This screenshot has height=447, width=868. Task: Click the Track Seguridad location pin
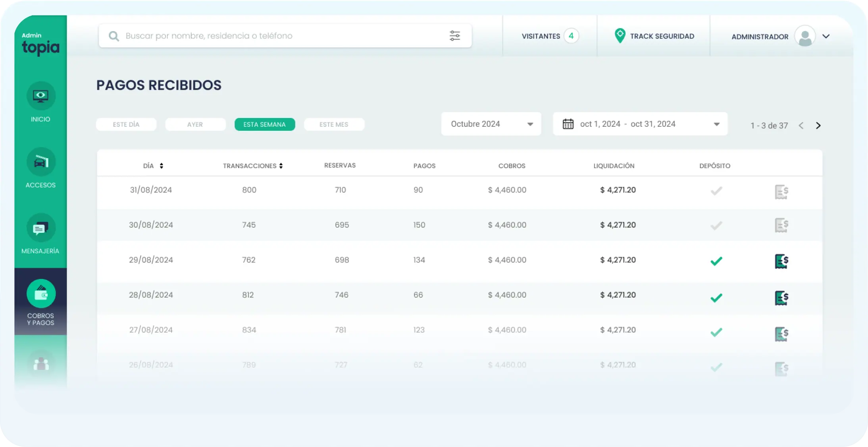620,36
